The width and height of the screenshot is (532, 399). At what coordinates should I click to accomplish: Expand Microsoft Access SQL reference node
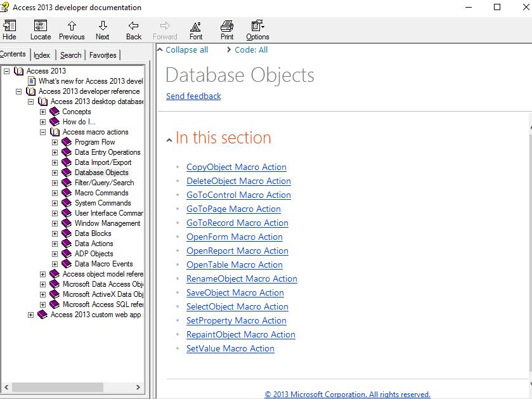coord(42,304)
